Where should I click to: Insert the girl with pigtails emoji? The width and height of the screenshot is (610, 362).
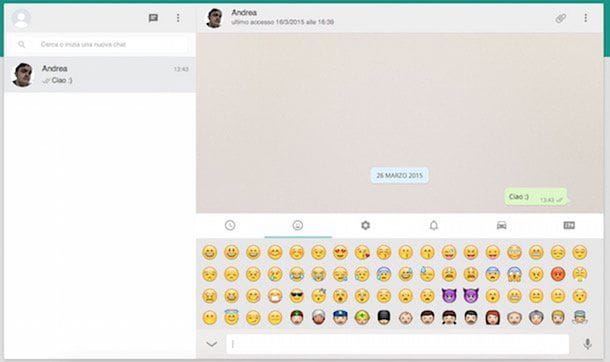449,317
